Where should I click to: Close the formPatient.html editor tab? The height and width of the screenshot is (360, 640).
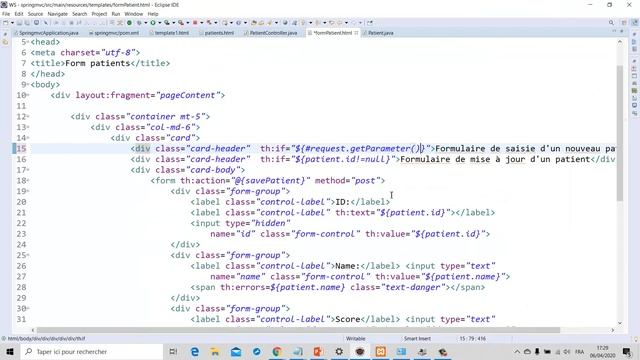(x=356, y=33)
